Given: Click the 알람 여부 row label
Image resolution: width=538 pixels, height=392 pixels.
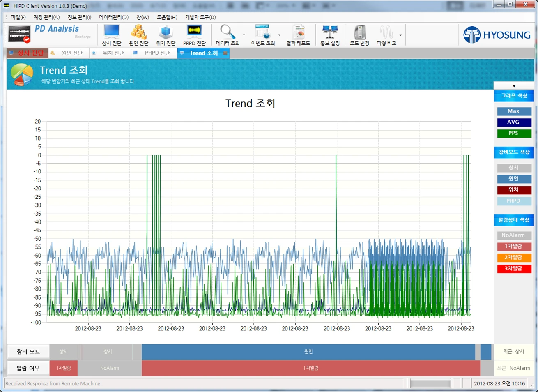Looking at the screenshot, I should click(28, 368).
